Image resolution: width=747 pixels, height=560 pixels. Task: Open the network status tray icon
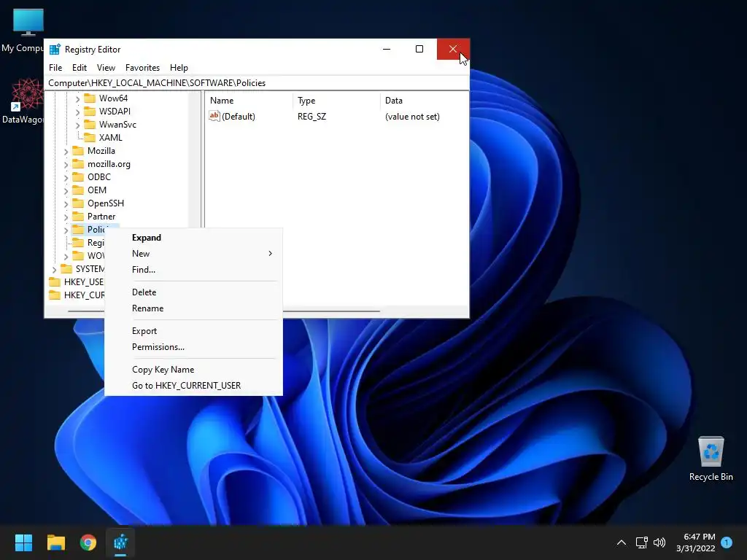click(641, 542)
